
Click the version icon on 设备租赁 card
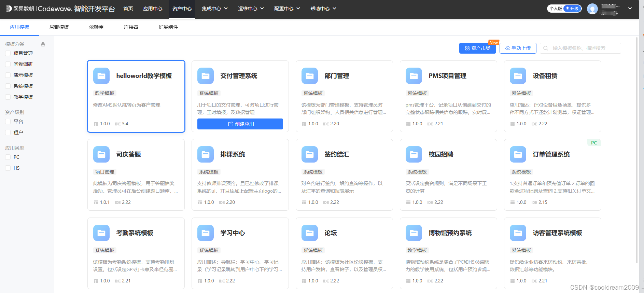pyautogui.click(x=513, y=124)
